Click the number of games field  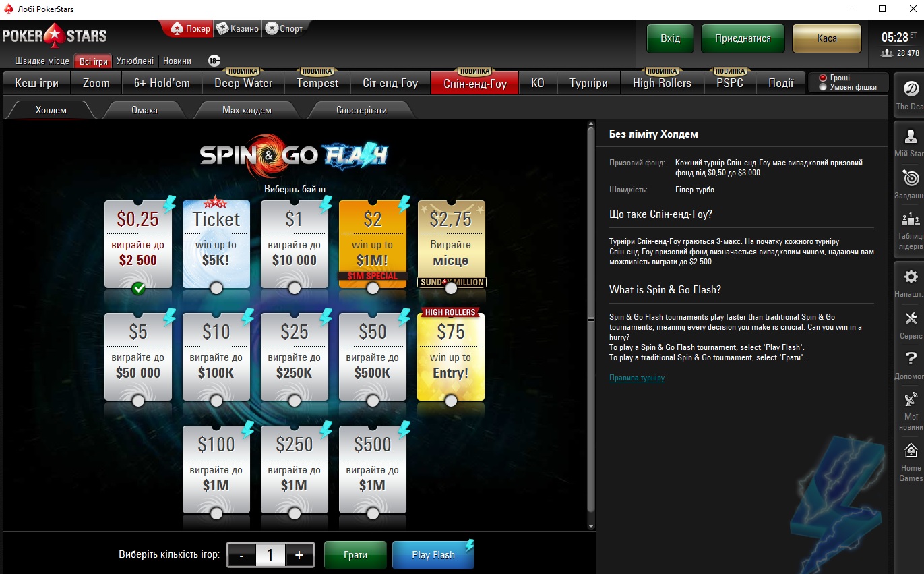(x=270, y=555)
